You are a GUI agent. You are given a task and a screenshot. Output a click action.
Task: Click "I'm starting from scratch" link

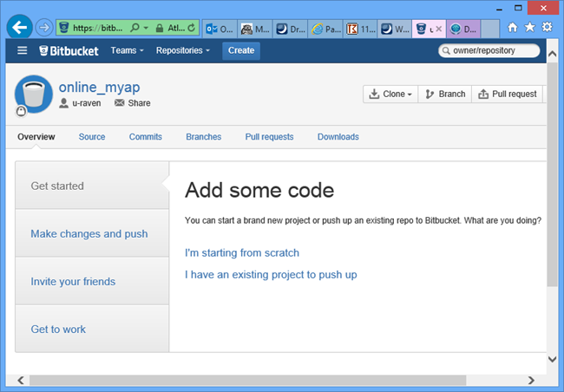point(242,252)
